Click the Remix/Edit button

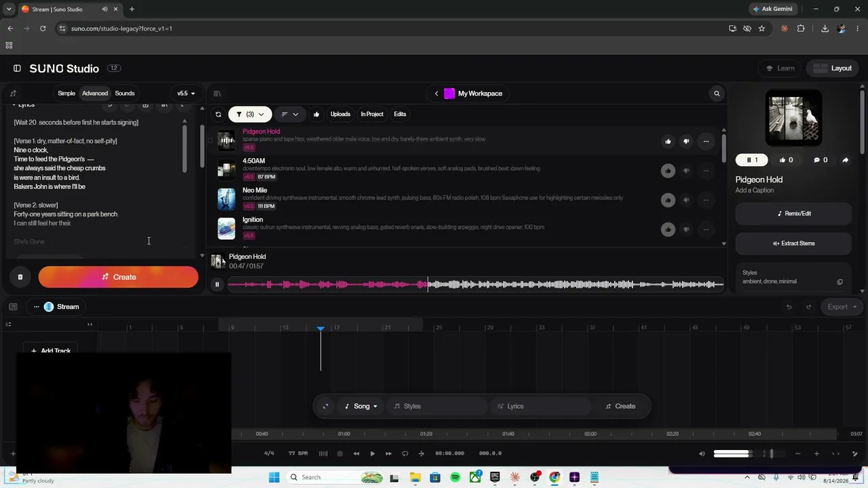(x=793, y=213)
